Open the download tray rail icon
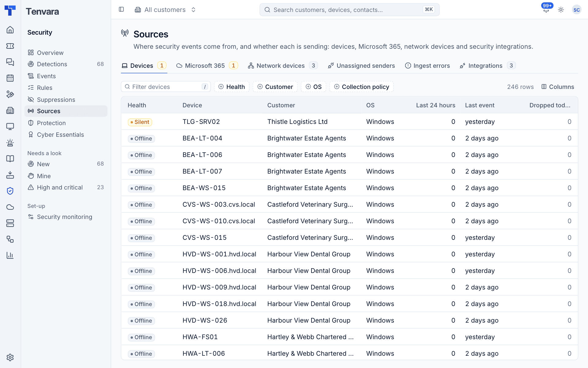Viewport: 588px width, 368px height. tap(10, 175)
